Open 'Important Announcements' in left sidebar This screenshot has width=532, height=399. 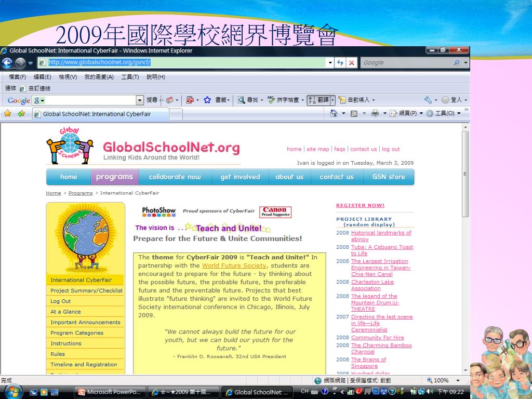coord(85,322)
